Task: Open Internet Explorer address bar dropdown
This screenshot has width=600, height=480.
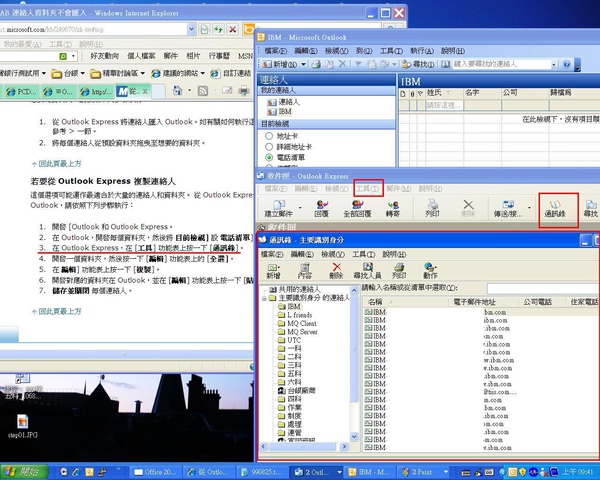Action: pos(192,29)
